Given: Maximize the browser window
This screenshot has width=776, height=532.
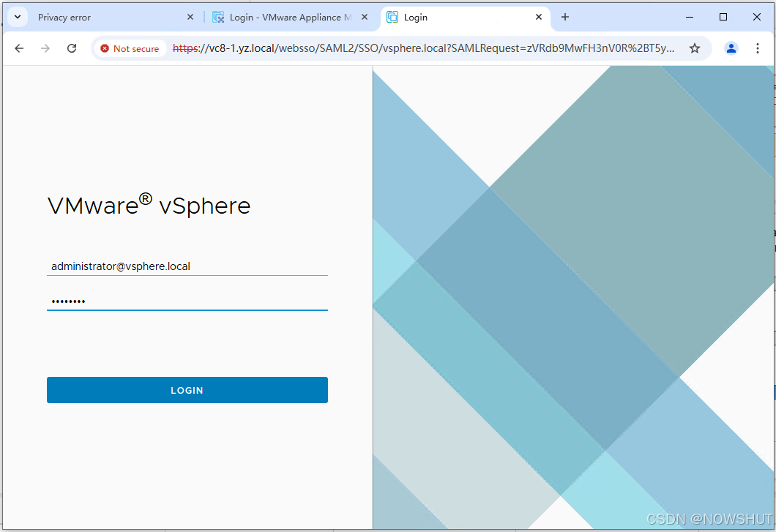Looking at the screenshot, I should pyautogui.click(x=723, y=17).
